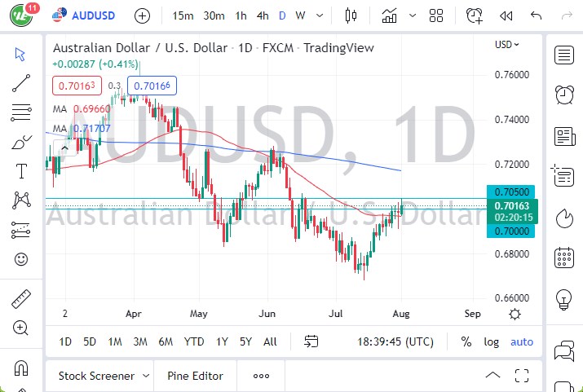Screen dimensions: 583x392
Task: Click the zoom in magnifier tool
Action: (x=21, y=328)
